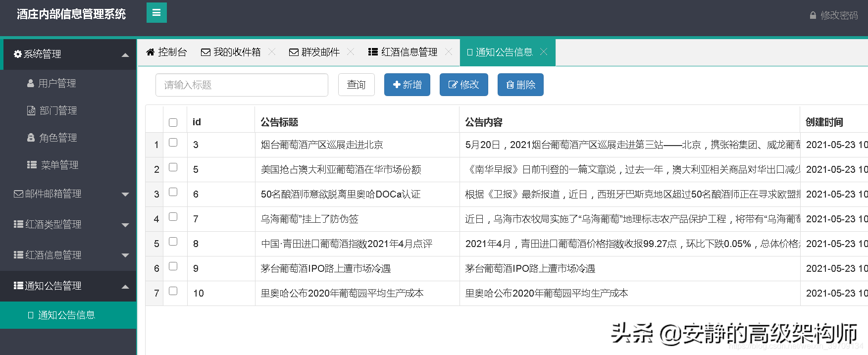Close the 红酒信息管理 tab
Screen dimensions: 868x355
coord(449,51)
